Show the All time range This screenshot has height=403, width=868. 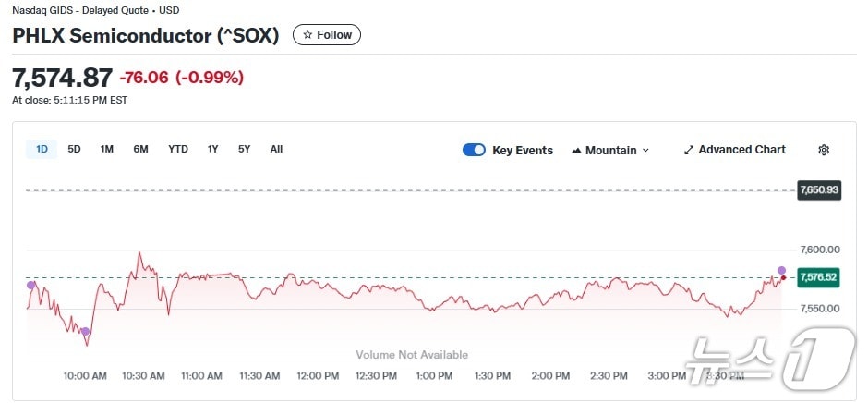276,149
